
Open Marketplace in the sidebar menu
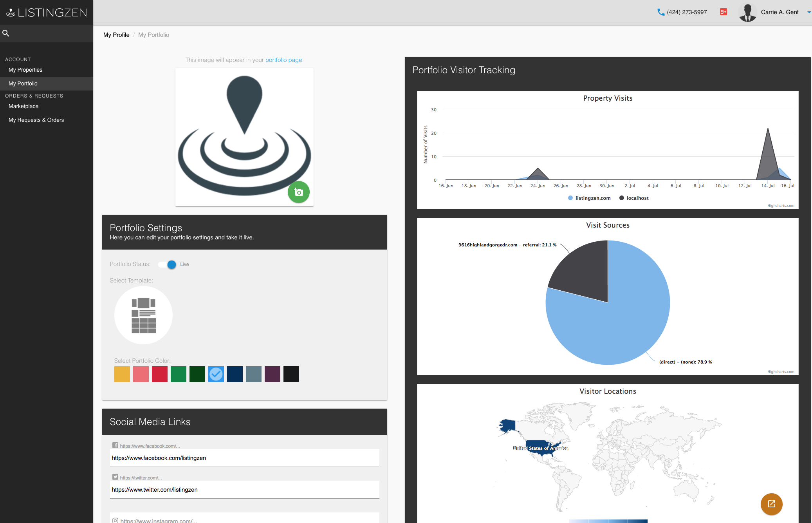point(23,106)
